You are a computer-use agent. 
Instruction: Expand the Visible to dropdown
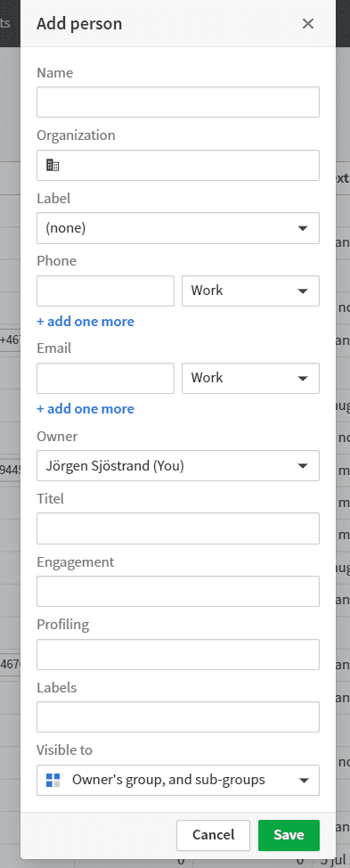178,781
